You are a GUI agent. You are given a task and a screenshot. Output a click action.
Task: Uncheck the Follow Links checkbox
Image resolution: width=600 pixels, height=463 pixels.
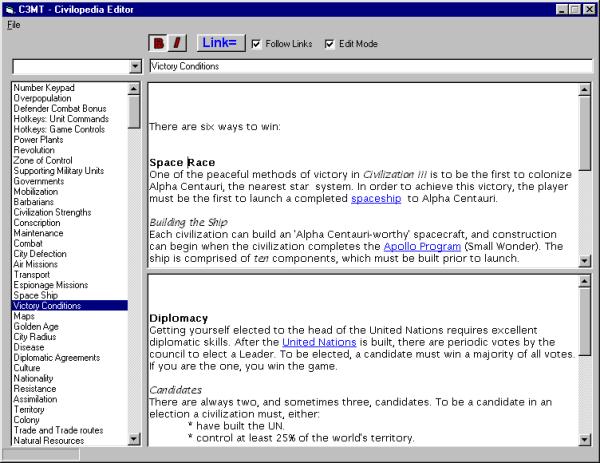point(258,44)
